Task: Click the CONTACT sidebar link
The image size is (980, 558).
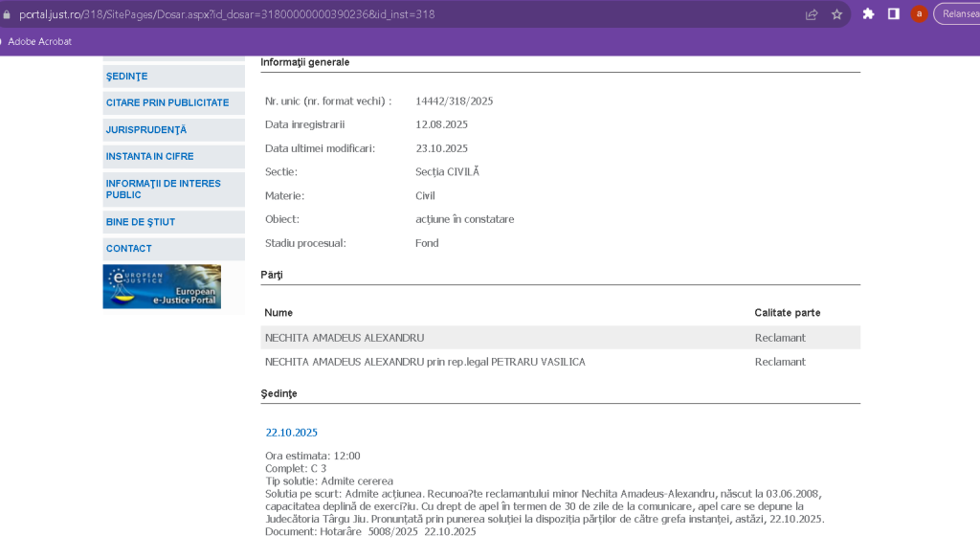Action: [129, 249]
